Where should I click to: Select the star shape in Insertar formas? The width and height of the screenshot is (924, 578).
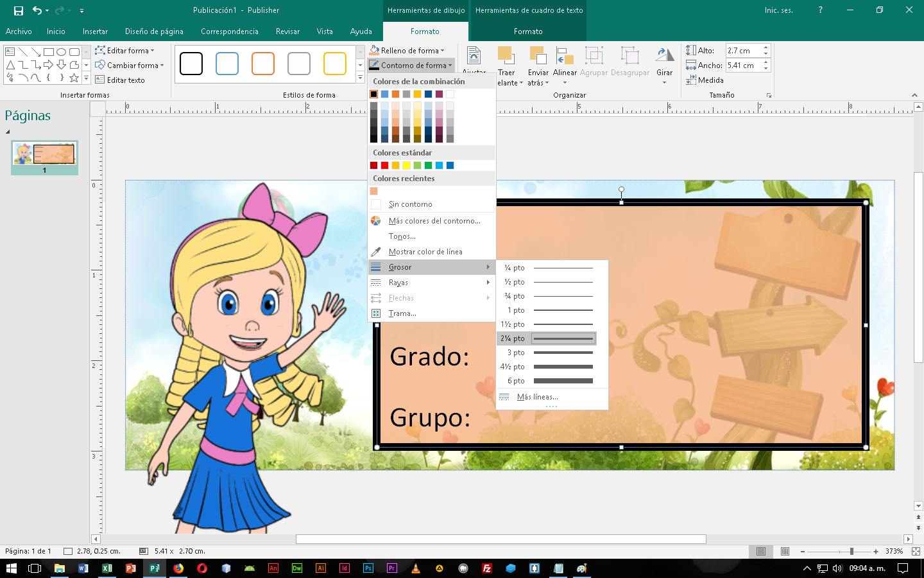point(74,78)
